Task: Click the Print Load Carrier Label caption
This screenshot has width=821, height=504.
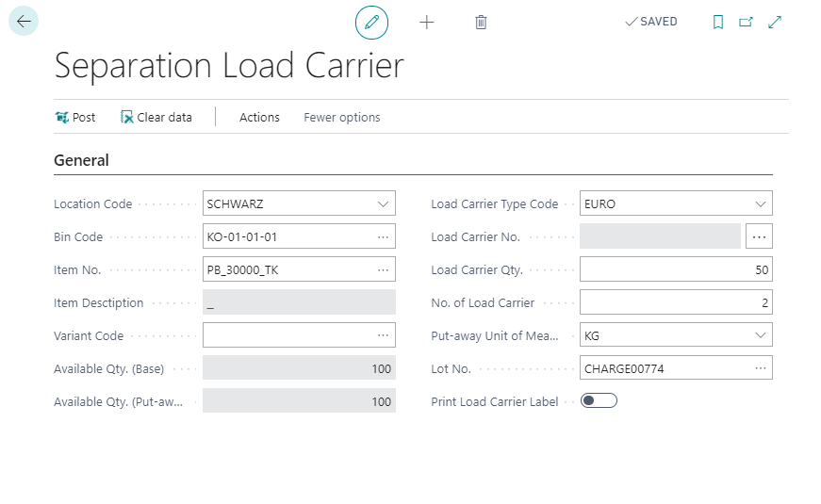Action: tap(495, 402)
